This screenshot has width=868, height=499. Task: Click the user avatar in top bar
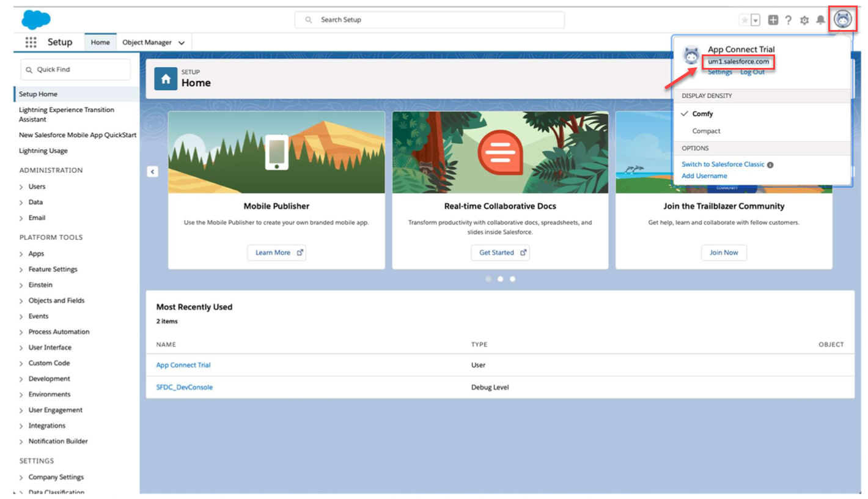tap(844, 20)
